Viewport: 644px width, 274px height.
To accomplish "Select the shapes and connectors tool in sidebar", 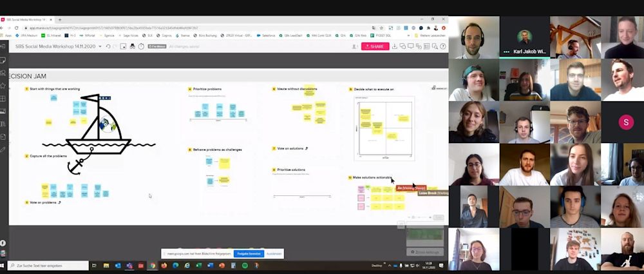I will click(3, 73).
